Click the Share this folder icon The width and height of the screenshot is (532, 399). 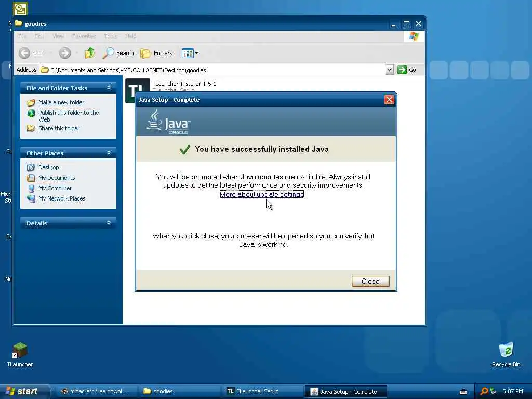[x=31, y=128]
